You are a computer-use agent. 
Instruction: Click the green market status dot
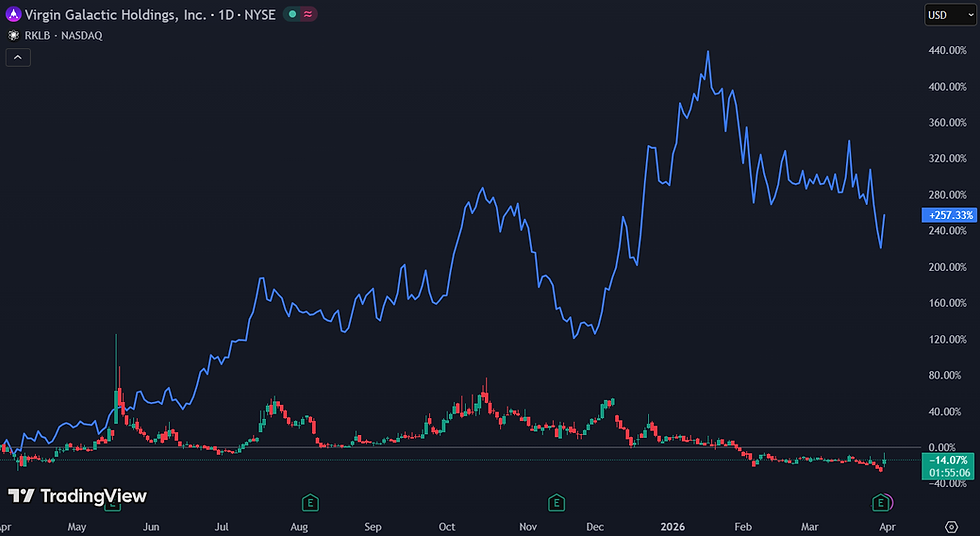pos(292,14)
